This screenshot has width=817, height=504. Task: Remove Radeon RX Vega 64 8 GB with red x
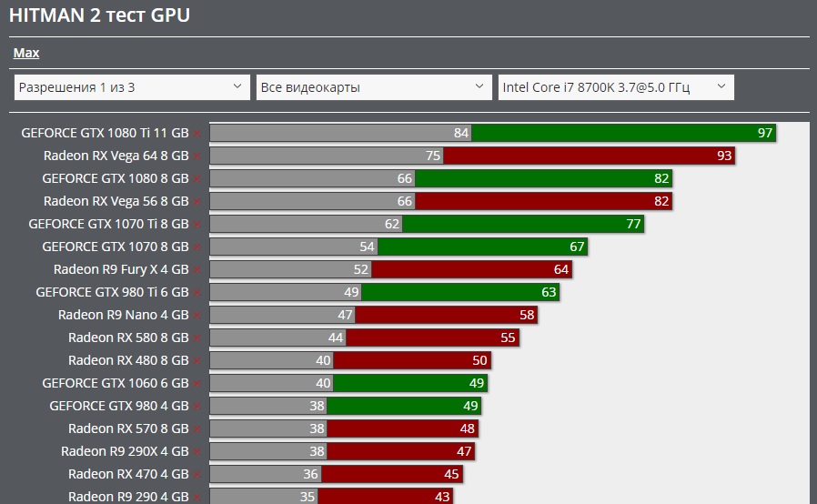coord(197,156)
